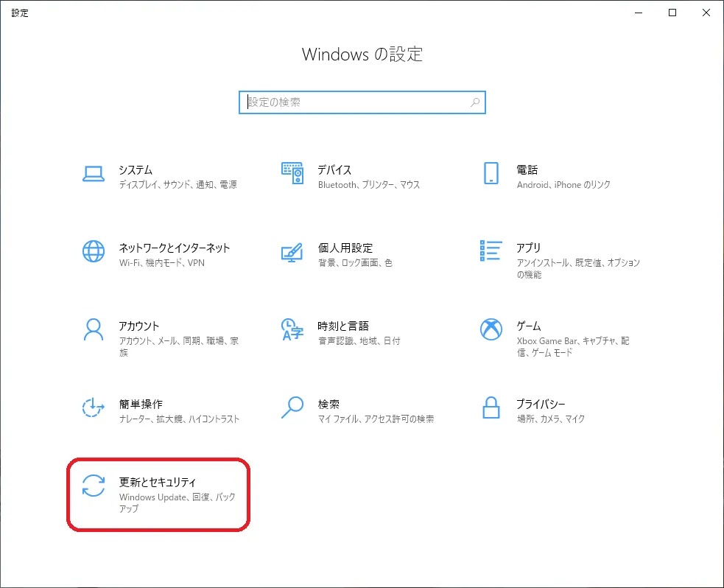Open the 時刻と言語 settings title
The width and height of the screenshot is (724, 588).
click(343, 326)
